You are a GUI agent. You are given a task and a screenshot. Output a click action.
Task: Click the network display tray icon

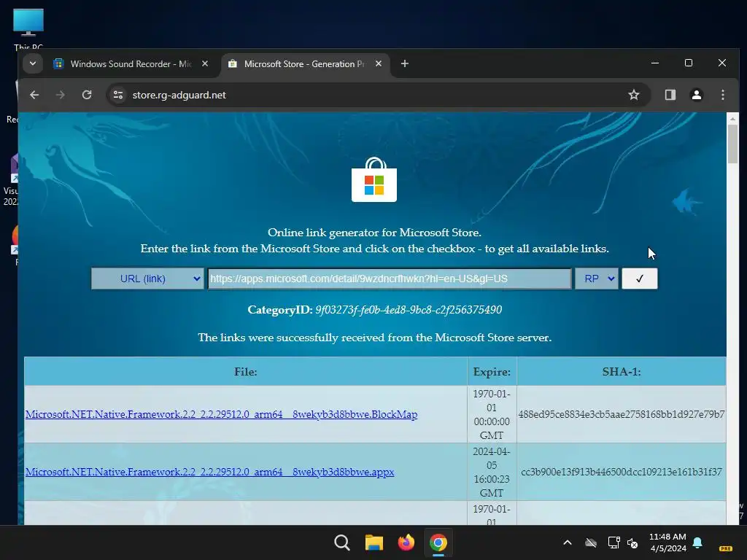(614, 542)
